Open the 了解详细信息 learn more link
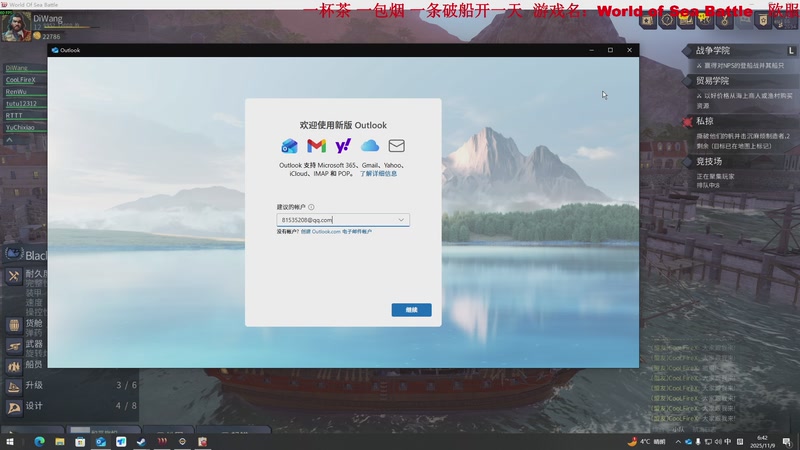800x450 pixels. point(378,173)
